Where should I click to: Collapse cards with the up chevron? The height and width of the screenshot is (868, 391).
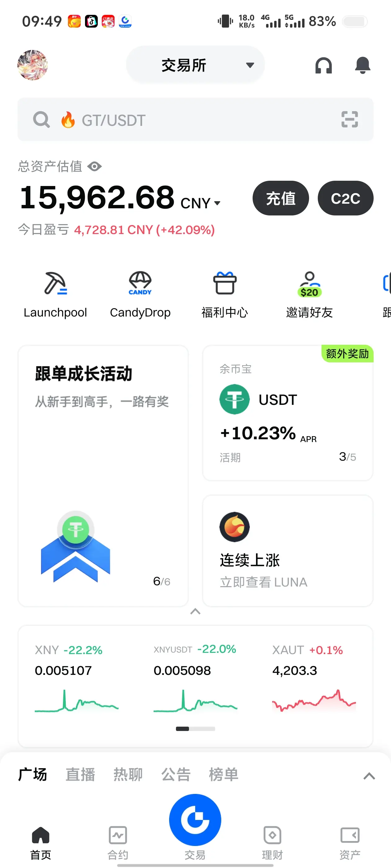tap(195, 611)
